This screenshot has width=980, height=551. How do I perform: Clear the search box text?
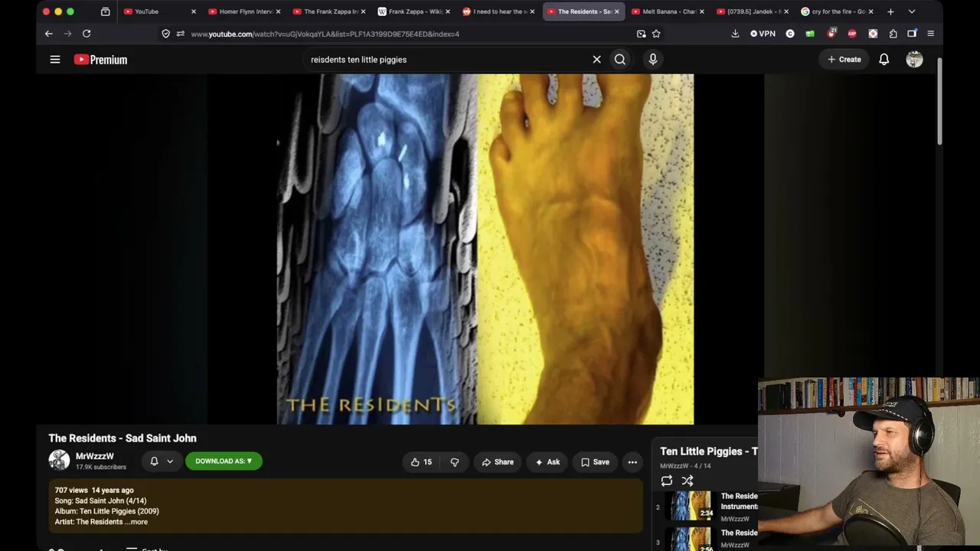597,59
